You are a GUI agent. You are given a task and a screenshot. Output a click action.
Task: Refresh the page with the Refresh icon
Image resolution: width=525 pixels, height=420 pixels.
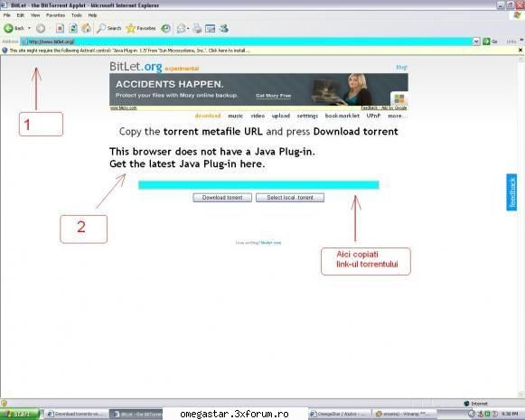coord(73,28)
